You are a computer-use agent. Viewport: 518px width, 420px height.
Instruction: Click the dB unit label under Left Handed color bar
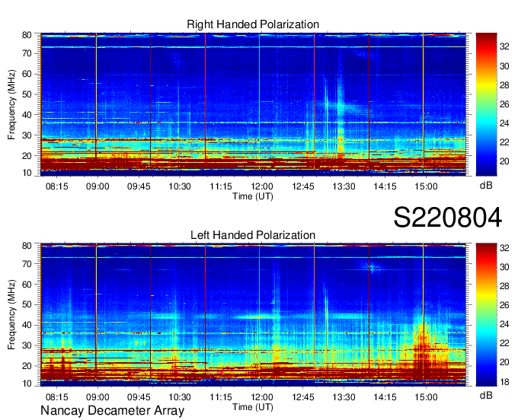(486, 395)
